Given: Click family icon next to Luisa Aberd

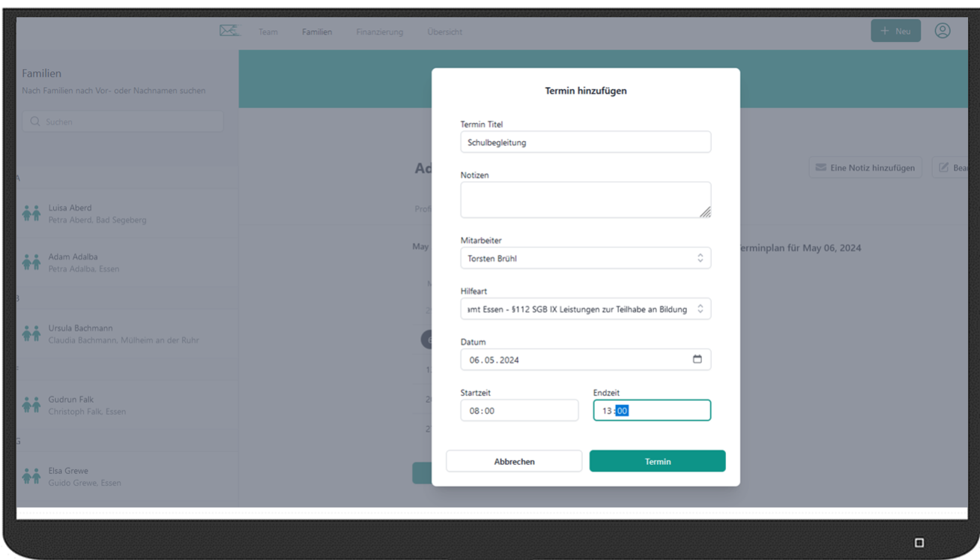Looking at the screenshot, I should coord(31,214).
